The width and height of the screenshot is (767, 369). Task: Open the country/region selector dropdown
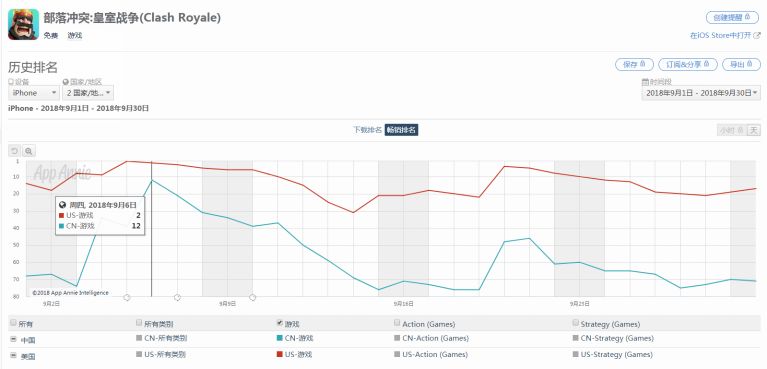point(88,93)
